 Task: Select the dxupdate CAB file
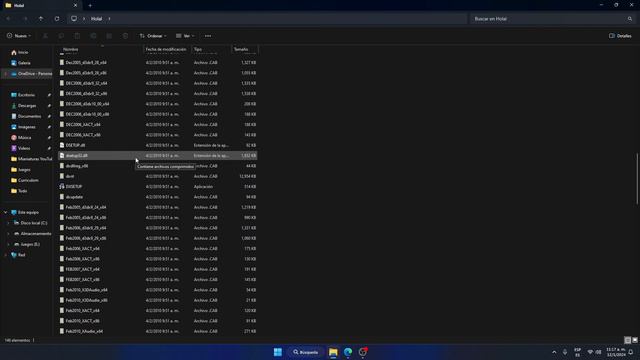tap(158, 197)
